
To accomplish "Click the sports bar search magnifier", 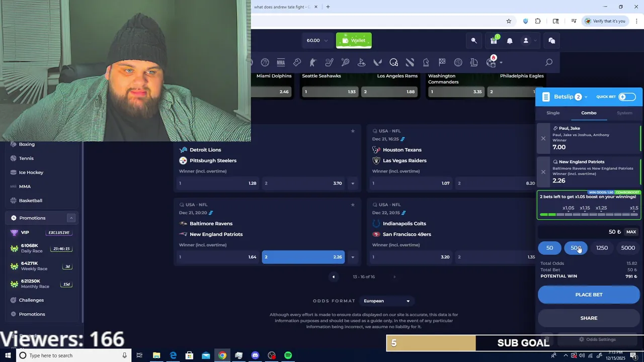I will (x=549, y=62).
